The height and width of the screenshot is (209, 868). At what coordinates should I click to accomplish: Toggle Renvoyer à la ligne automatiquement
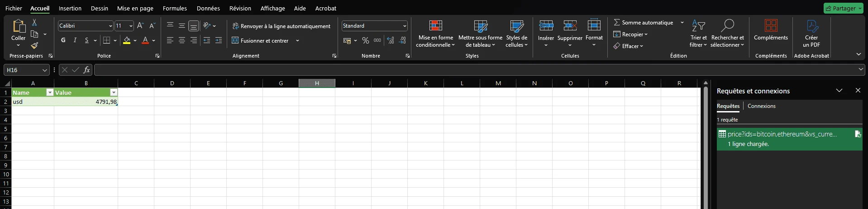coord(281,26)
